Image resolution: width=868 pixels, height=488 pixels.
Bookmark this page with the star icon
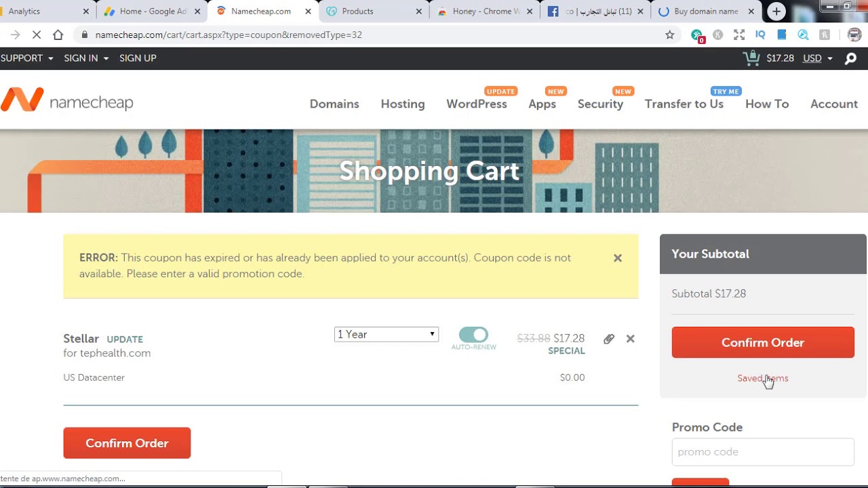670,35
